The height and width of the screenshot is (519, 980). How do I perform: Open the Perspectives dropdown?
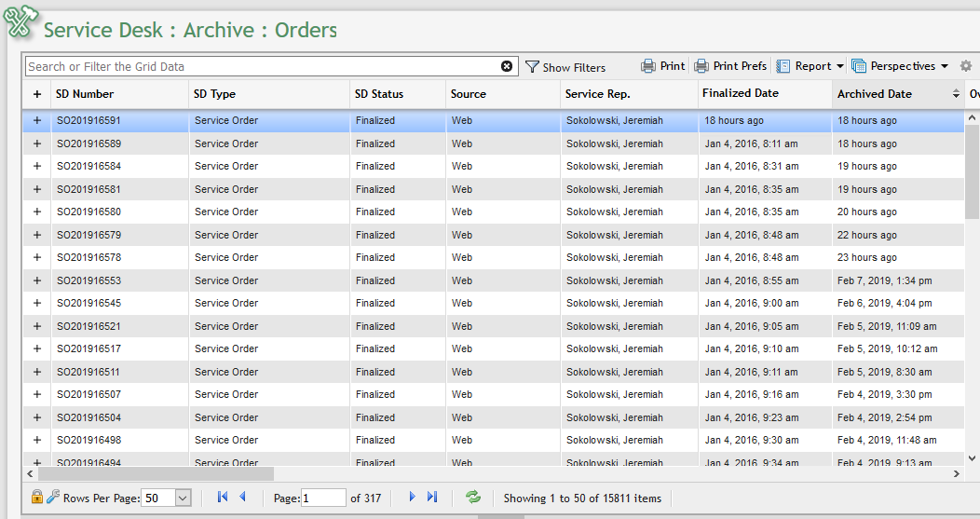tap(900, 66)
